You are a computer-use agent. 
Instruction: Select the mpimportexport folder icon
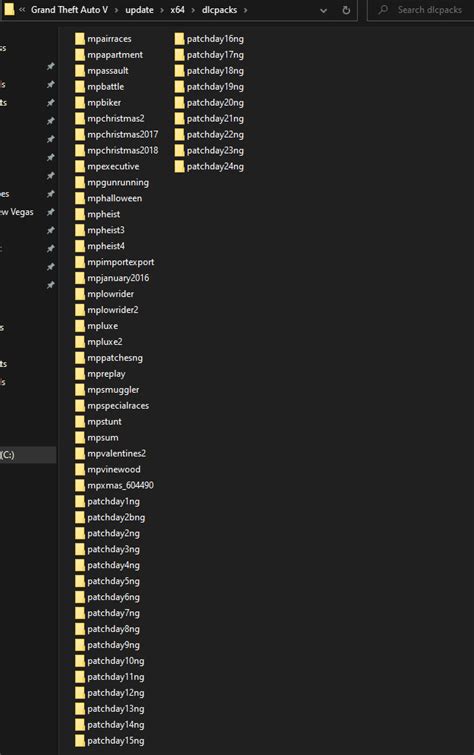tap(80, 261)
